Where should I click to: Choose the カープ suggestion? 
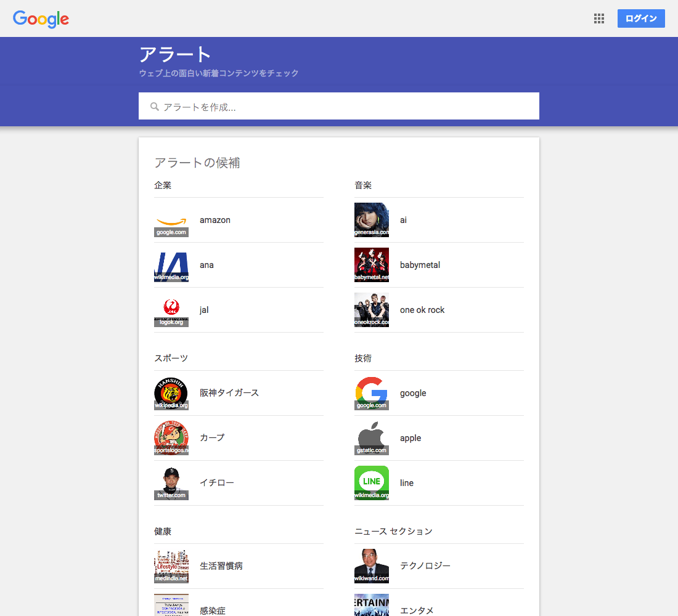point(212,438)
